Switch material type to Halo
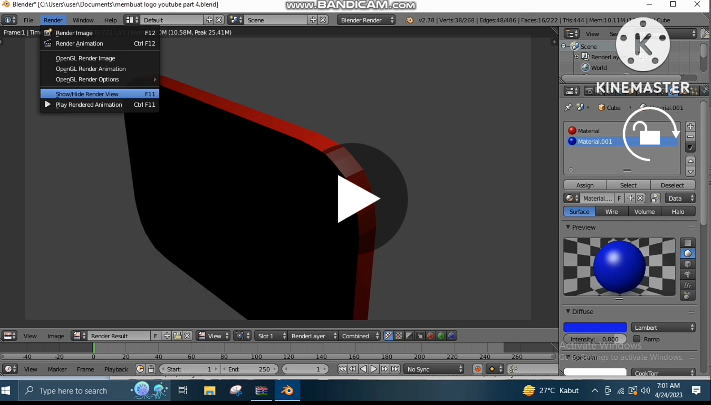 click(678, 211)
